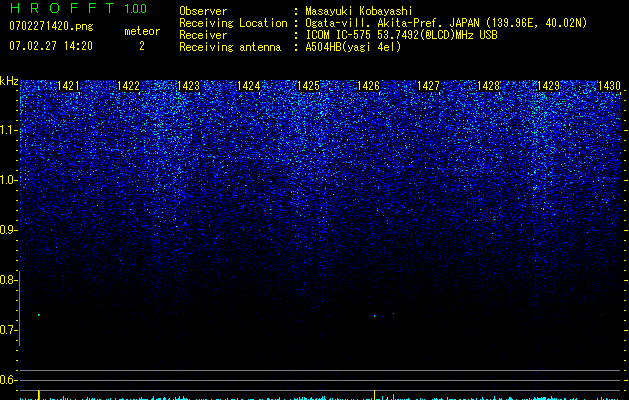This screenshot has width=629, height=400.
Task: Click the 1428 time marker
Action: click(489, 85)
